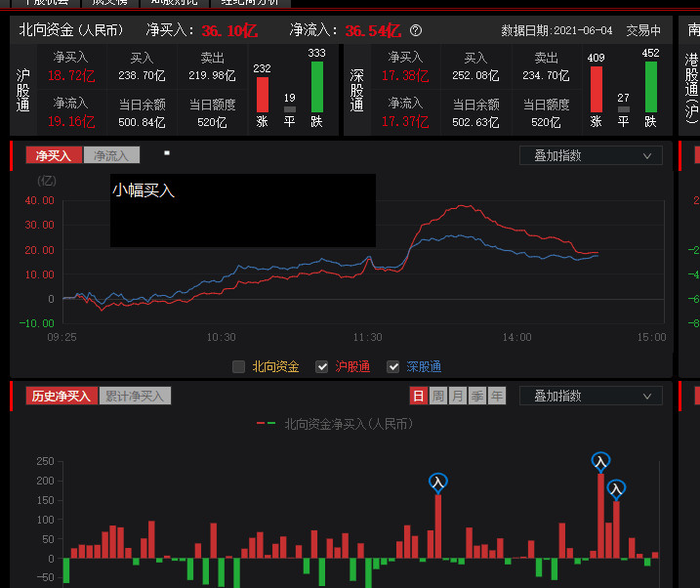
Task: Switch to the 净流入 tab
Action: [x=111, y=155]
